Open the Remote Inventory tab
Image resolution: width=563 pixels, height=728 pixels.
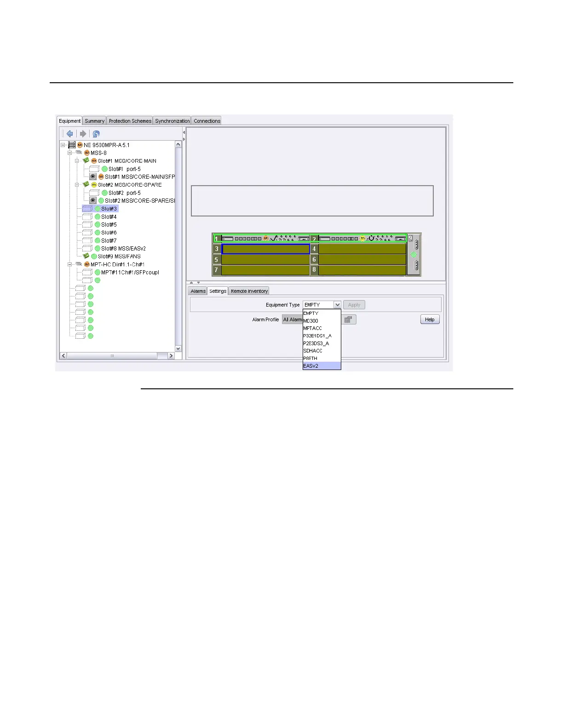click(x=249, y=291)
